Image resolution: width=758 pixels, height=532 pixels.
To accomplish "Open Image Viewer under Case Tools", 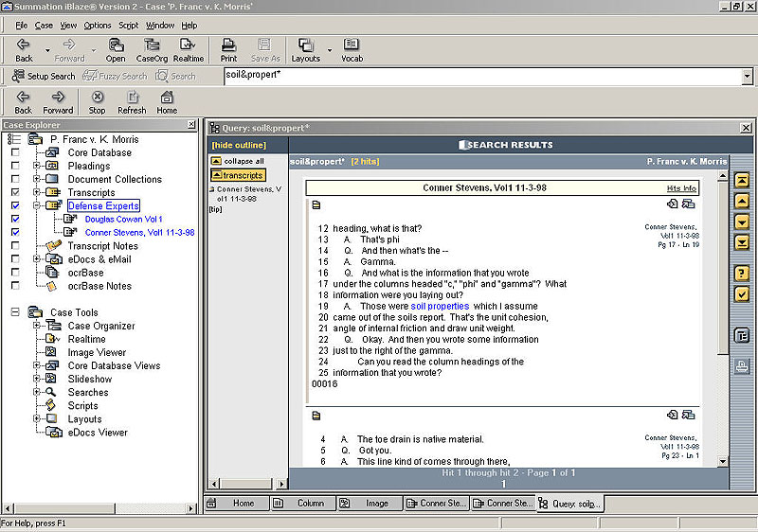I will [x=97, y=352].
